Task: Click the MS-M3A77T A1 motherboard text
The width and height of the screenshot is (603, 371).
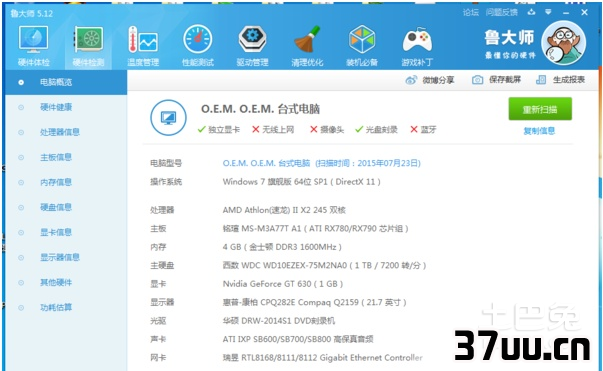Action: [315, 229]
